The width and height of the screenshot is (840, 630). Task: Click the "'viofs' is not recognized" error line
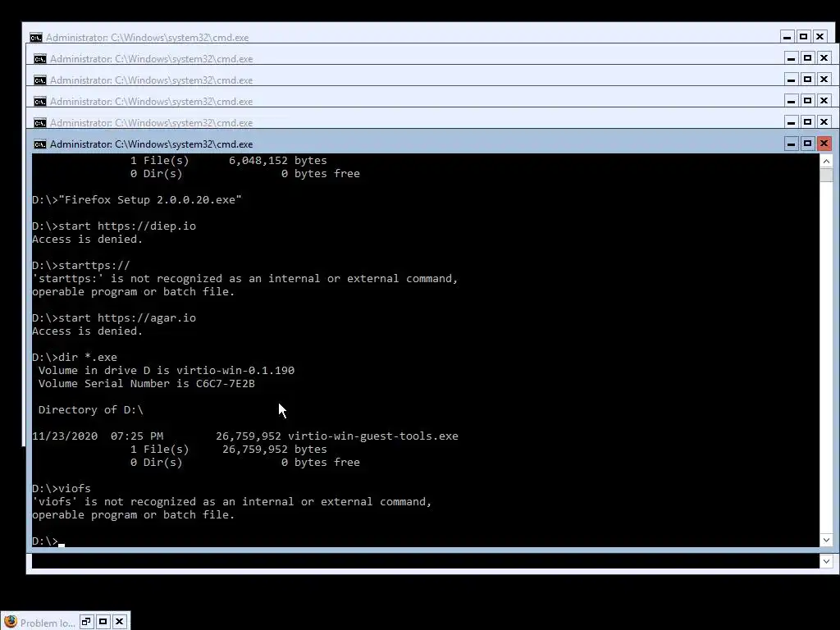tap(231, 502)
